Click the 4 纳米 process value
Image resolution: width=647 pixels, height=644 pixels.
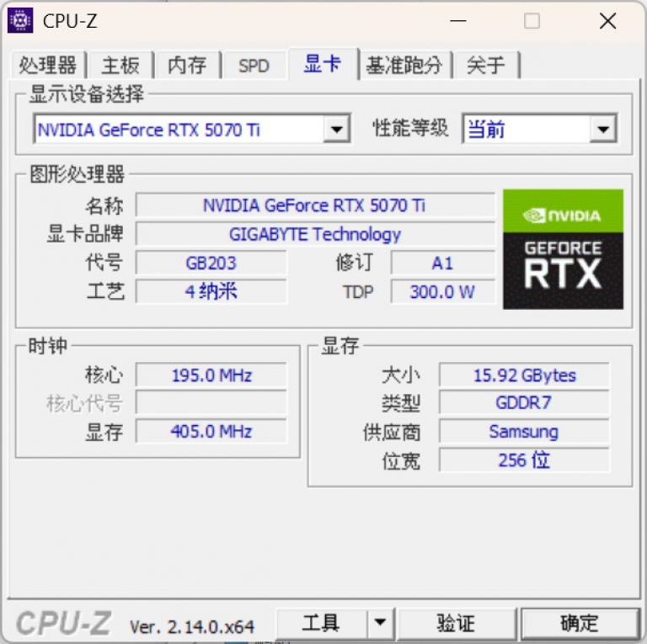211,292
